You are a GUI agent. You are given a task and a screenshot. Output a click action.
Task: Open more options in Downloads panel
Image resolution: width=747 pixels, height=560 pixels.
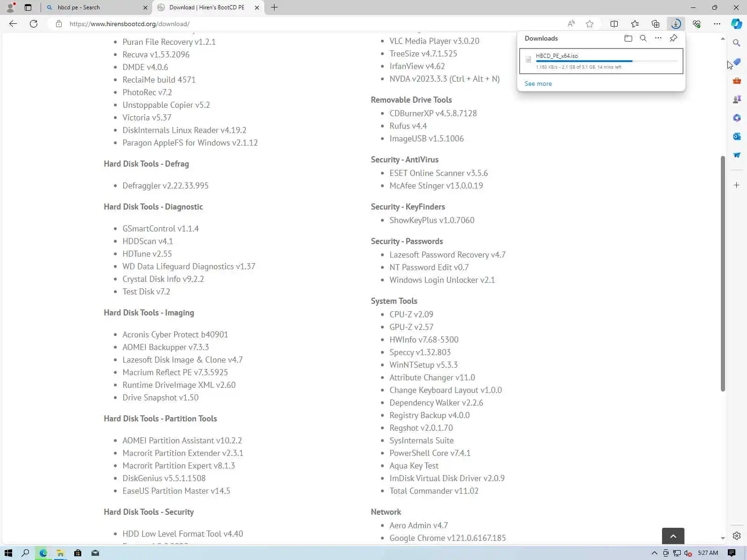pyautogui.click(x=658, y=38)
